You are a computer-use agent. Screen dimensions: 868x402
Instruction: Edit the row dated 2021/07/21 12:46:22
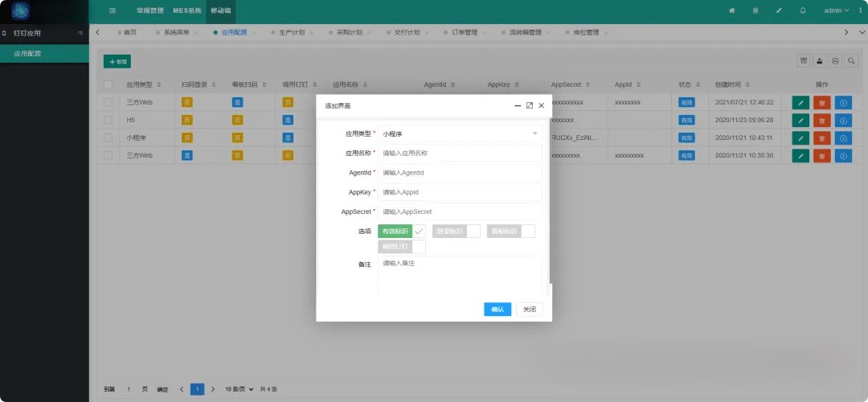pos(800,102)
